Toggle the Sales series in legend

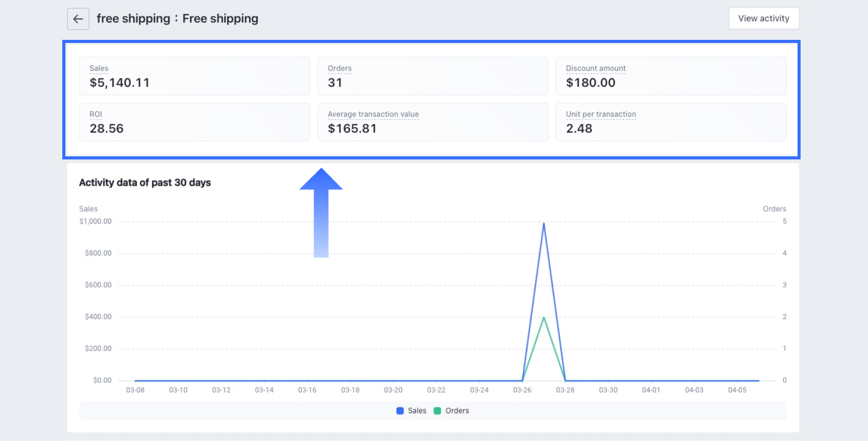(x=417, y=411)
